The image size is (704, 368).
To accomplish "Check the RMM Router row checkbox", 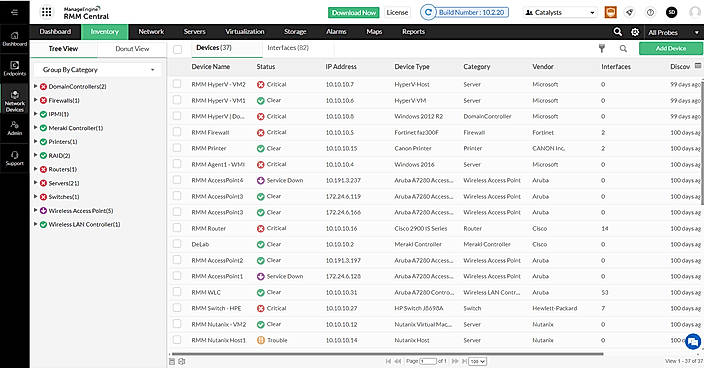I will tap(177, 228).
